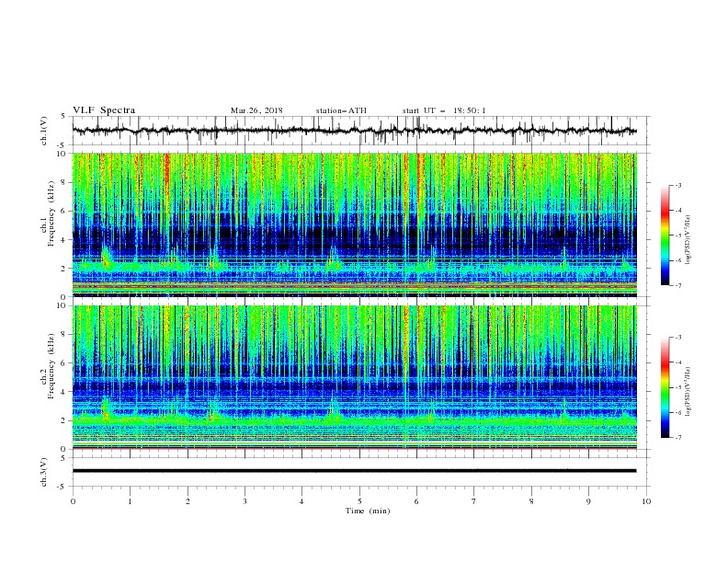Click the lower color scale bar for ch.2

665,387
